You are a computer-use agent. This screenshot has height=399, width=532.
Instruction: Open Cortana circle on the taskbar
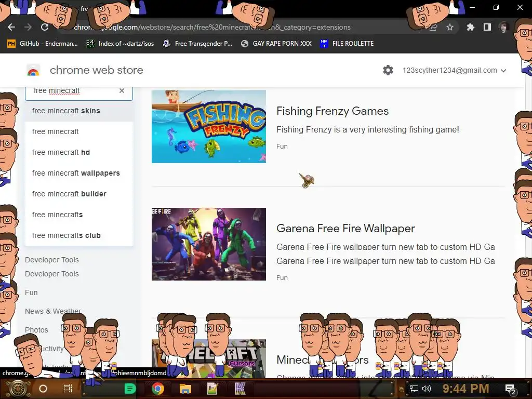pyautogui.click(x=43, y=389)
